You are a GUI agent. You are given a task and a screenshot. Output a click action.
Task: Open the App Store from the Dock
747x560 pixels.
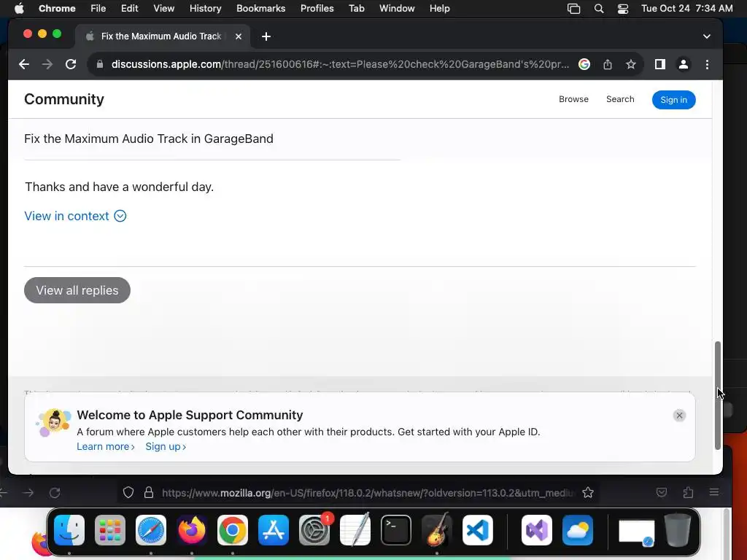tap(274, 530)
